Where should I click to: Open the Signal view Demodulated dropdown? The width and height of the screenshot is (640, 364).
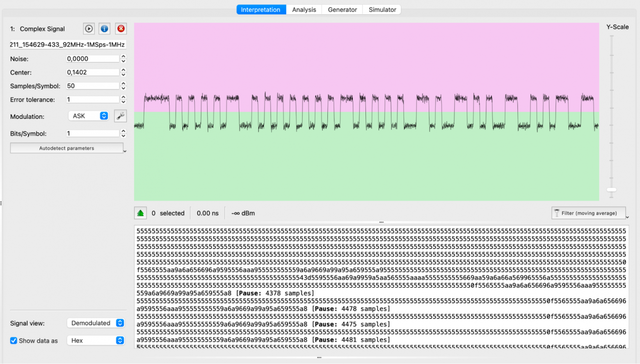[x=96, y=323]
